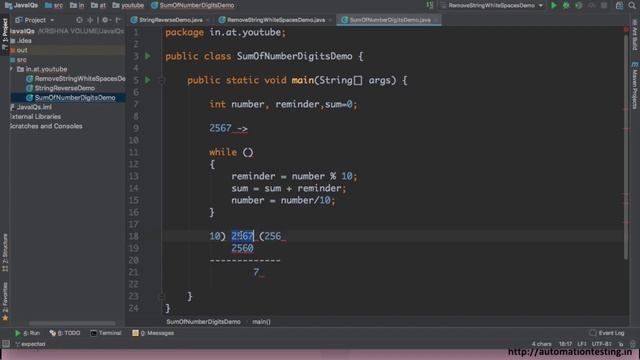Click youtube in navigation breadcrumb
The image size is (640, 360).
128,5
